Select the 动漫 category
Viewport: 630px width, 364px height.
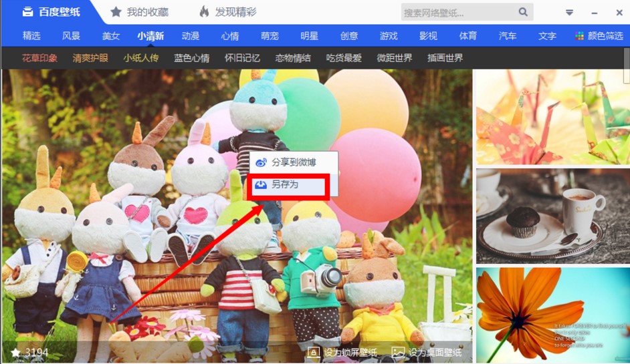(191, 35)
